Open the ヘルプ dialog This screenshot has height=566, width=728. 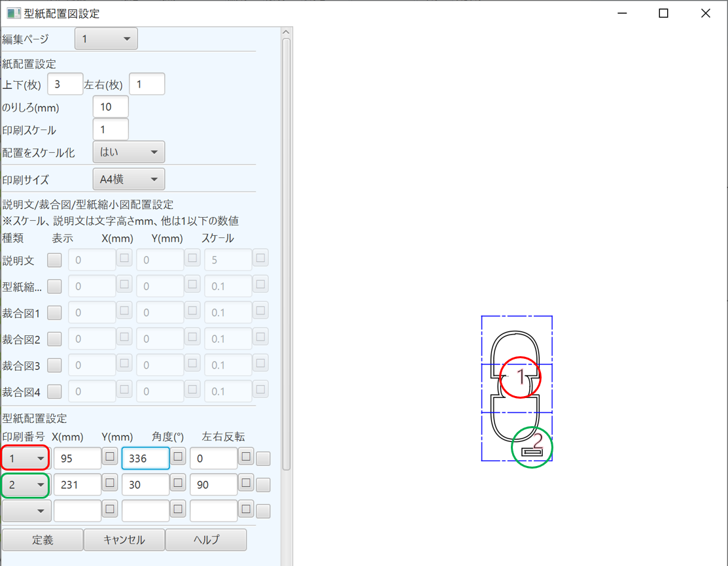click(206, 540)
